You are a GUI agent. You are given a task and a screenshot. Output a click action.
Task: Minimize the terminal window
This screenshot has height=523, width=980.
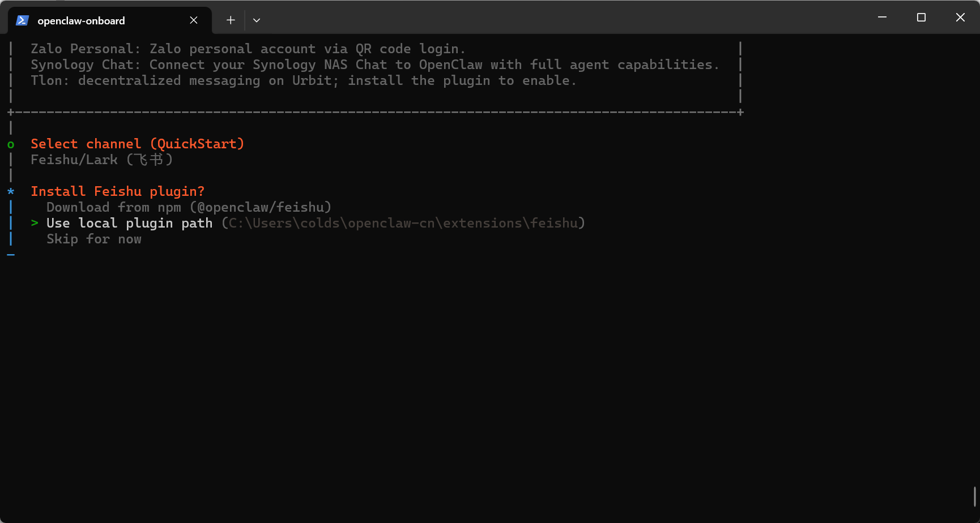pos(882,18)
